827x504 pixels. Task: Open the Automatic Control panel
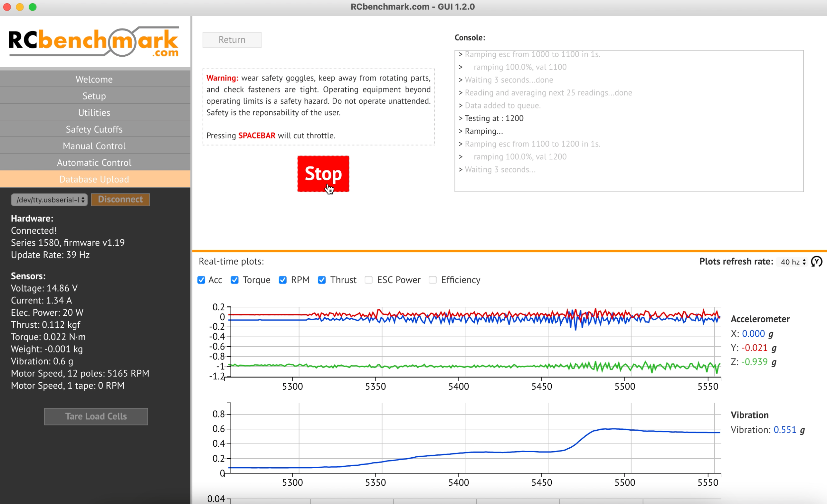pos(94,162)
